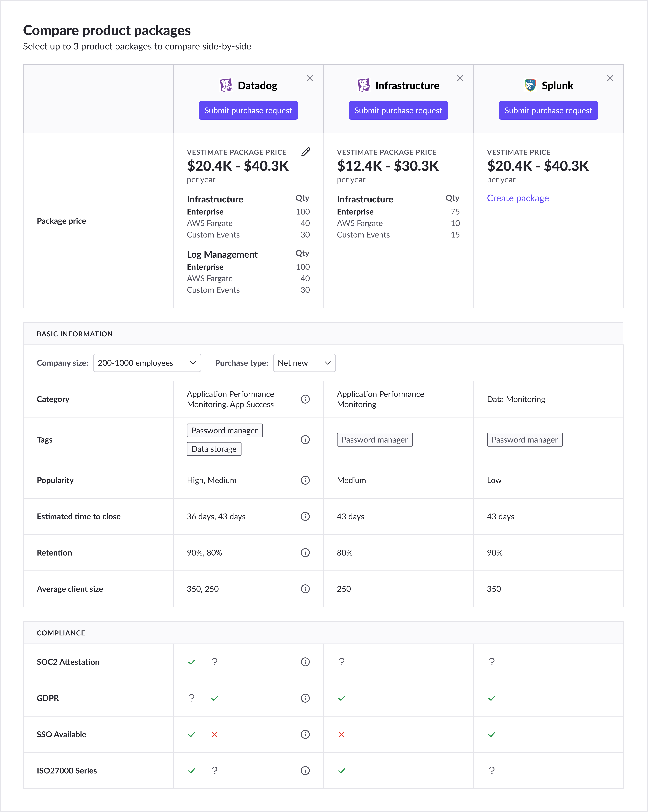Click the green check in Splunk GDPR row

tap(492, 698)
